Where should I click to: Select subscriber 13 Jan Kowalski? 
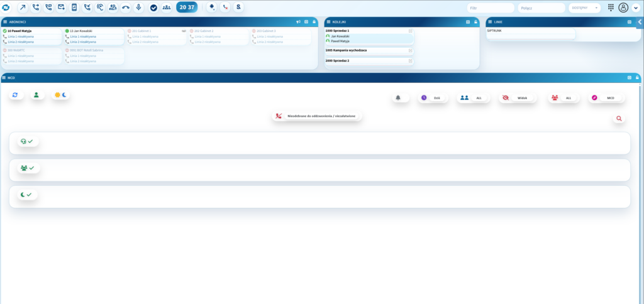[82, 31]
